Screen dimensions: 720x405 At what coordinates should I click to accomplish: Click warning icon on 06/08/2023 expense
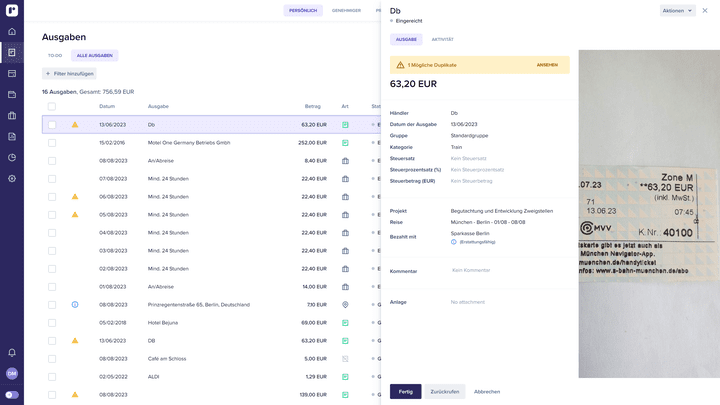tap(74, 197)
